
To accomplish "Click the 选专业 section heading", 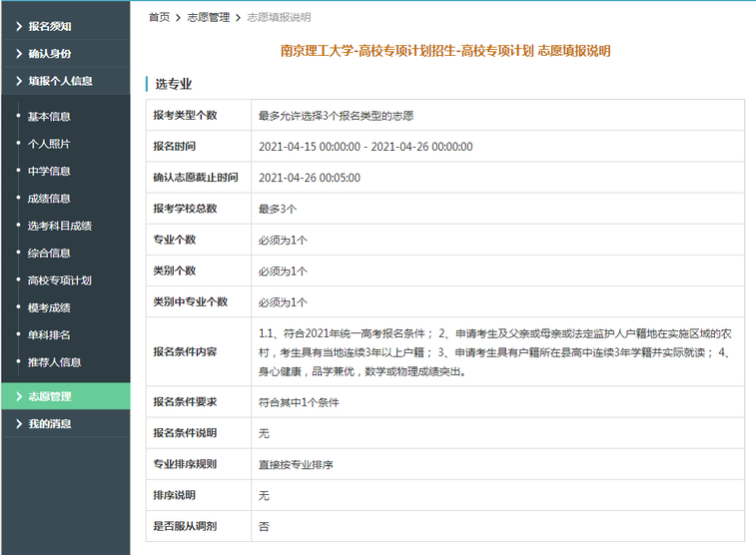I will pyautogui.click(x=174, y=84).
